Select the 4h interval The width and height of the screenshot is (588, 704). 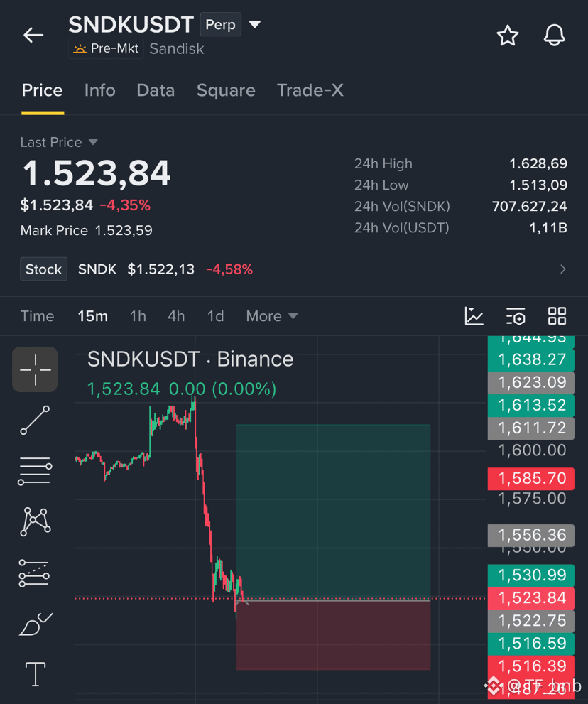click(x=176, y=316)
